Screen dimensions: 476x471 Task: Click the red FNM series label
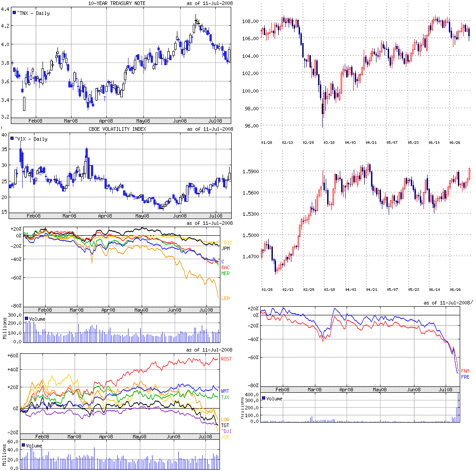pos(466,371)
